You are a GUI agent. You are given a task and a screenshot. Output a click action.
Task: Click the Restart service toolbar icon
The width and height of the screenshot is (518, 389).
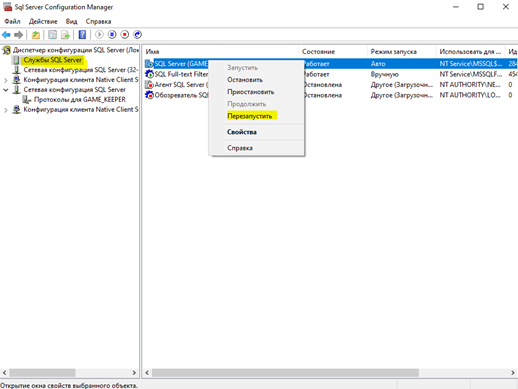pyautogui.click(x=137, y=35)
